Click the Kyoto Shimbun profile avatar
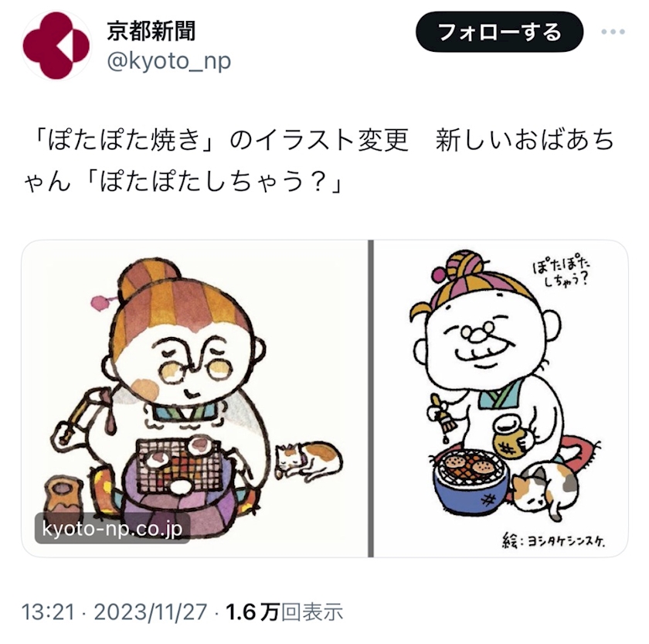This screenshot has height=644, width=649. pyautogui.click(x=56, y=46)
